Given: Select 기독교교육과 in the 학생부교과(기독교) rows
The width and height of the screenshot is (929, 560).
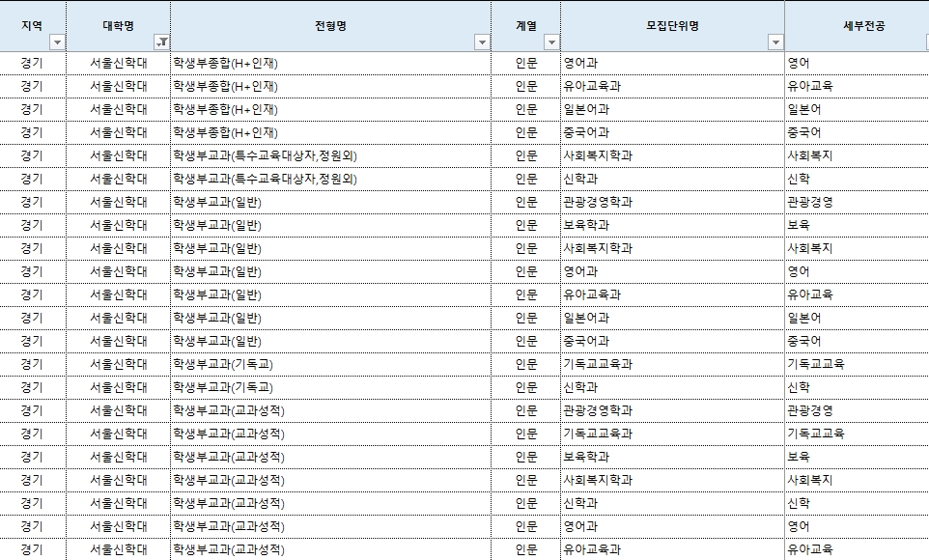Looking at the screenshot, I should coord(597,364).
